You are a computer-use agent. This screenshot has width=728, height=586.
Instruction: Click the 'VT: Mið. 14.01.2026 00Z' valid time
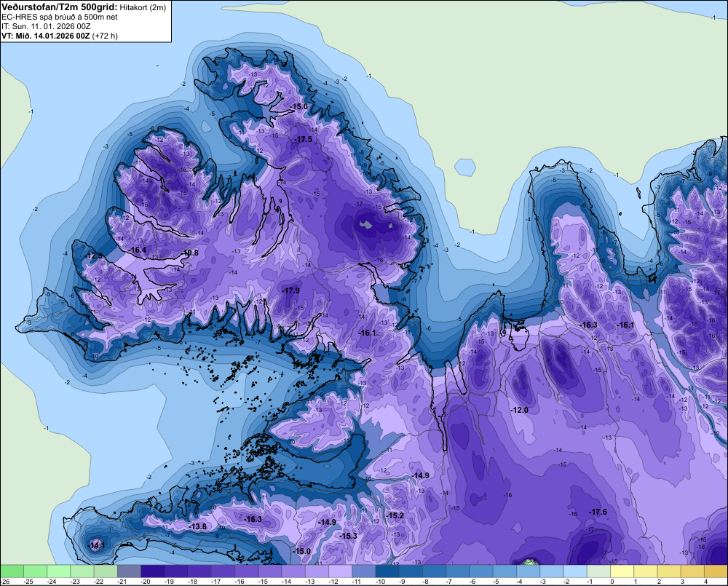pyautogui.click(x=46, y=36)
